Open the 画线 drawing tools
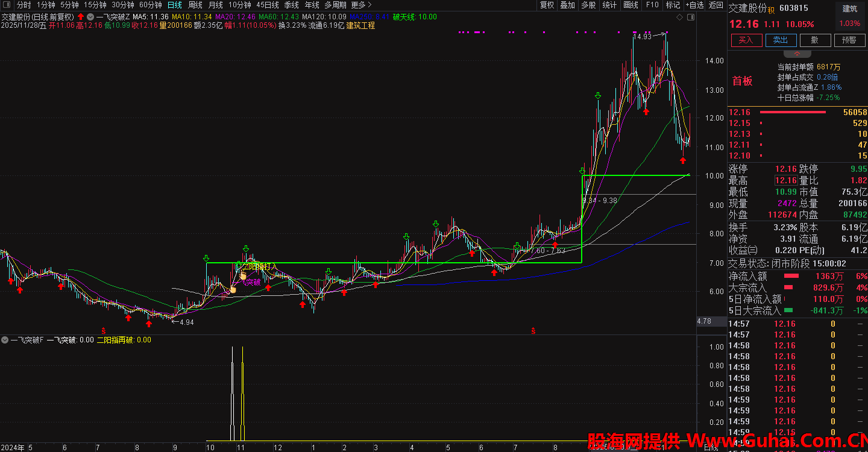Viewport: 868px width, 452px height. (631, 5)
